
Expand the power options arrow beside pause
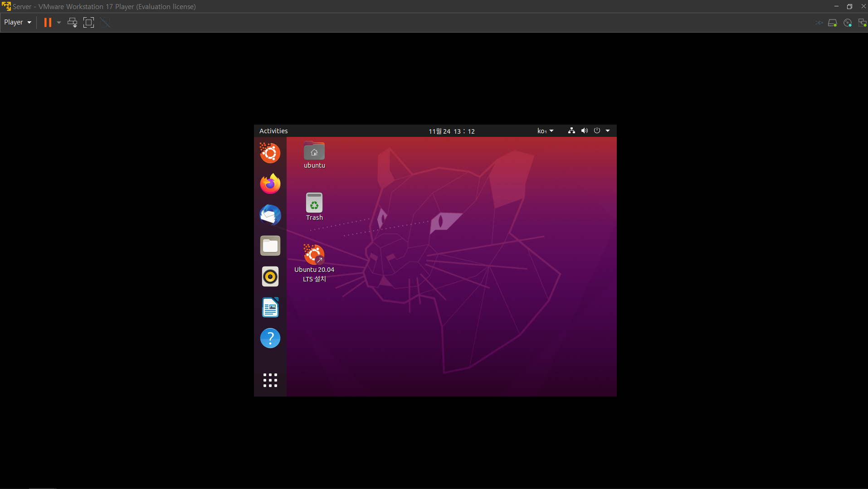tap(59, 22)
